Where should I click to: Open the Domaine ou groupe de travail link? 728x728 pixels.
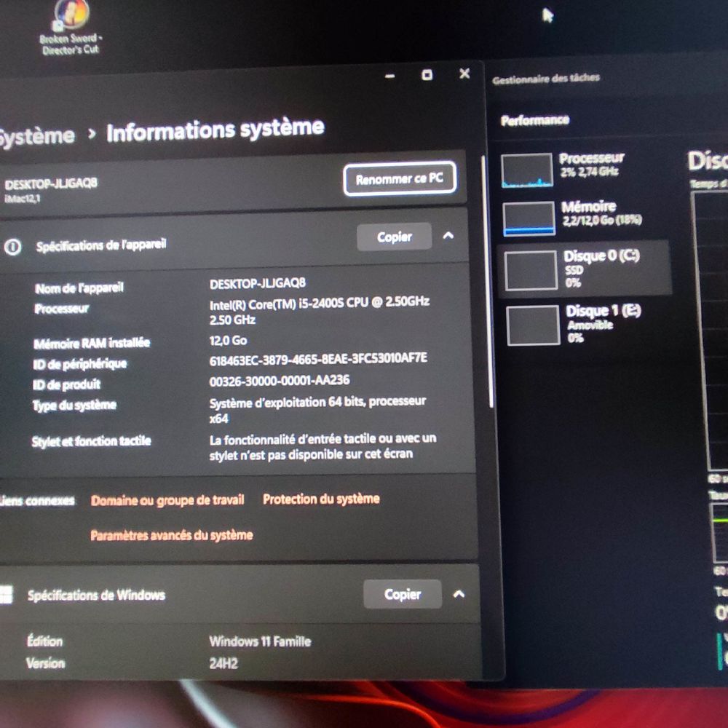(x=167, y=500)
